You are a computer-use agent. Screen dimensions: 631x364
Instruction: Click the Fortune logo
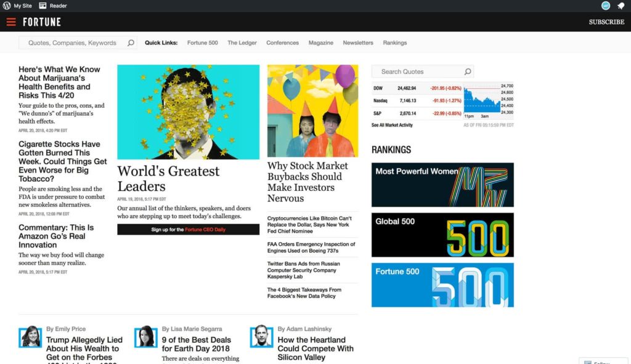coord(42,22)
